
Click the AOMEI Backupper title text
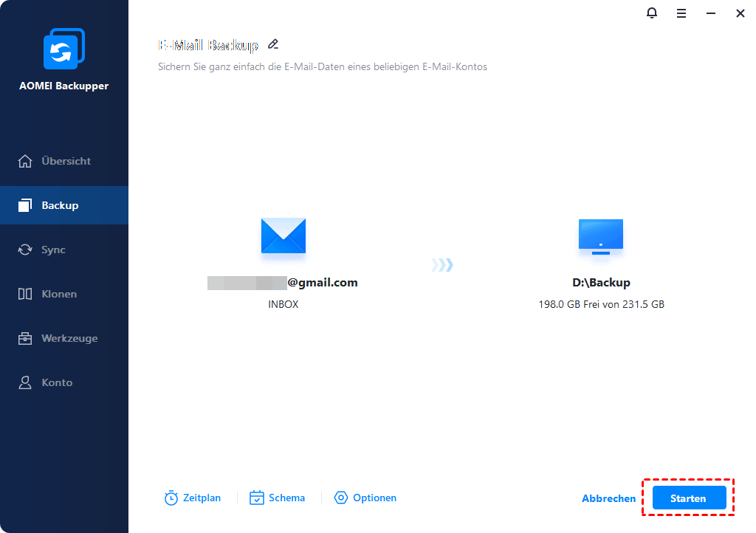coord(63,86)
